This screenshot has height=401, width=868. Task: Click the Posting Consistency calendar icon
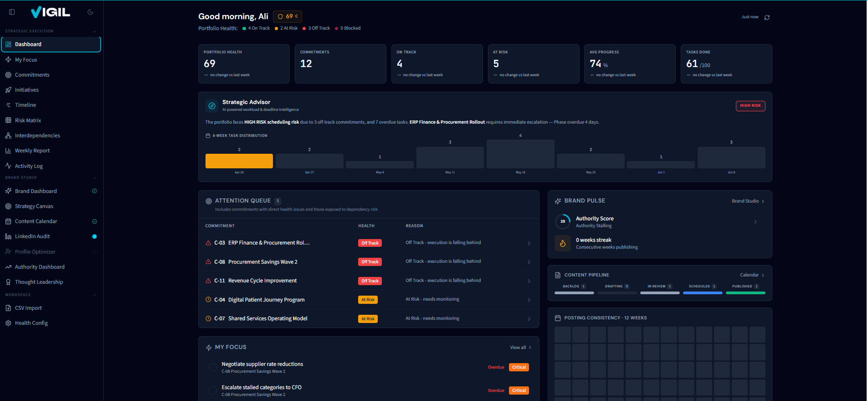point(558,318)
